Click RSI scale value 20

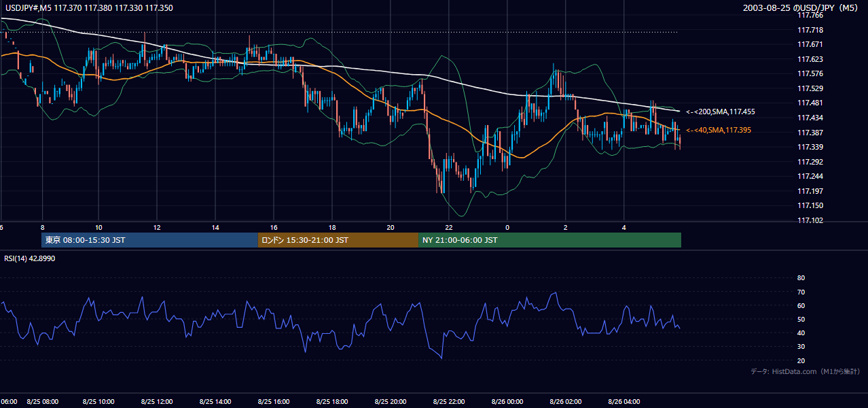pos(801,360)
